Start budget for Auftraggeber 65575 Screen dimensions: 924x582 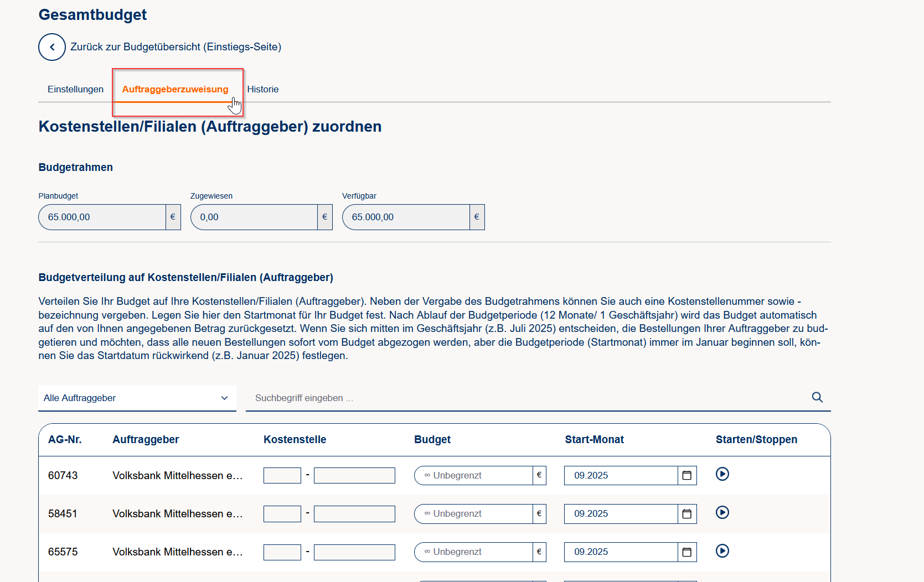(x=722, y=550)
